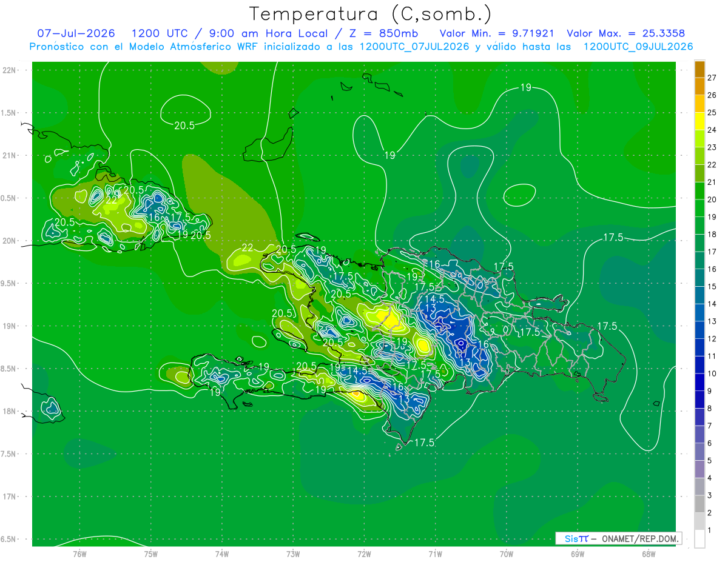This screenshot has height=562, width=728.
Task: Click latitude axis label '6.5N'
Action: [x=8, y=540]
